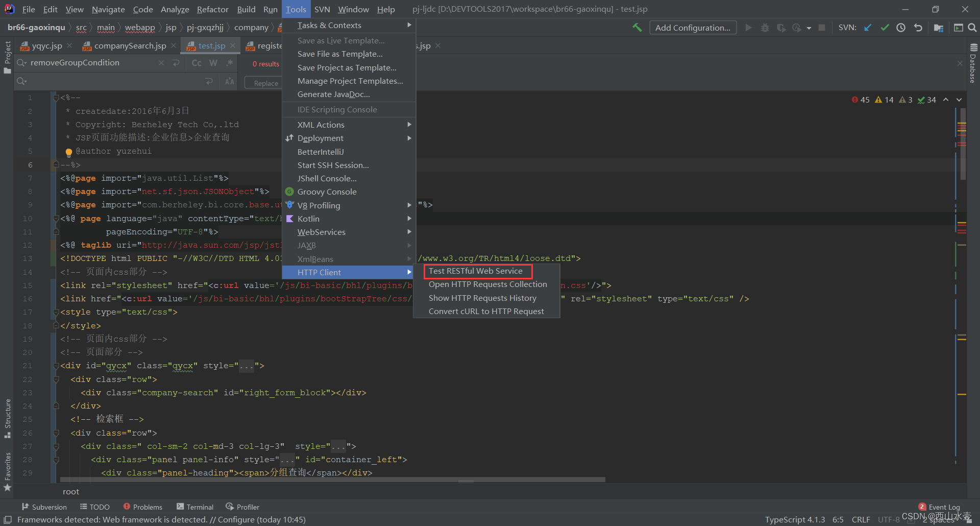Viewport: 980px width, 526px height.
Task: Open the Subversion tool window
Action: pos(44,507)
